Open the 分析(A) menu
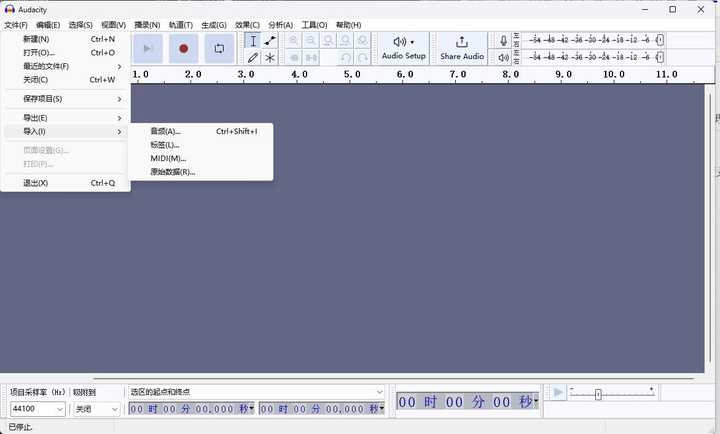720x434 pixels. (x=281, y=25)
